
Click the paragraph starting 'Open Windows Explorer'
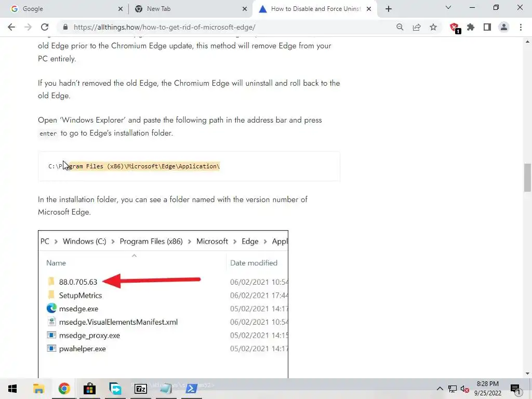point(180,126)
